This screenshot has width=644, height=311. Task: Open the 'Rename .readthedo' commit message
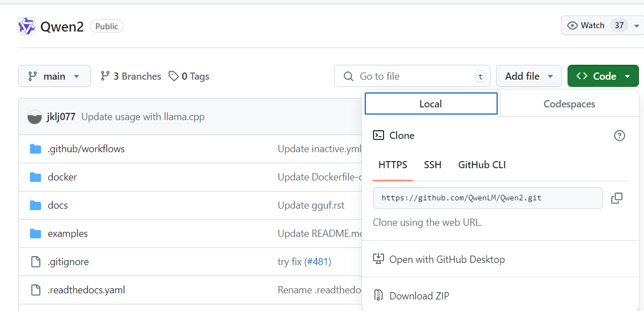tap(320, 290)
